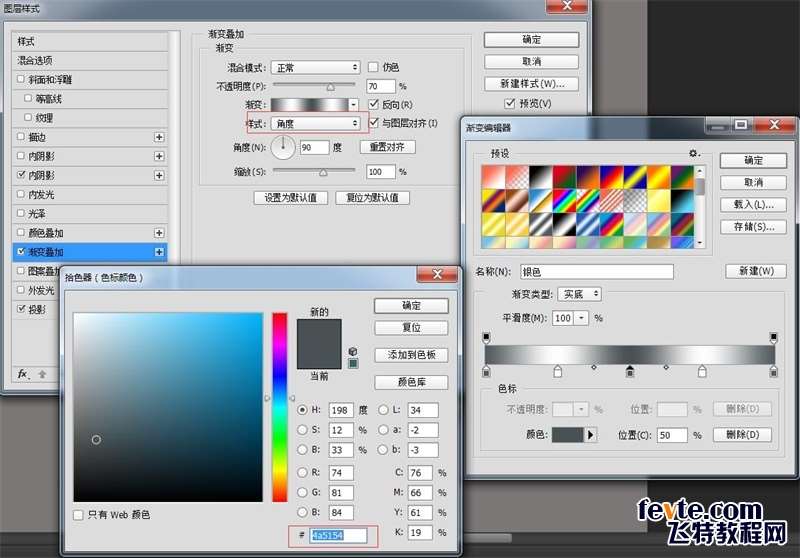Uncheck the 与图层对齐(I) checkbox

(374, 122)
